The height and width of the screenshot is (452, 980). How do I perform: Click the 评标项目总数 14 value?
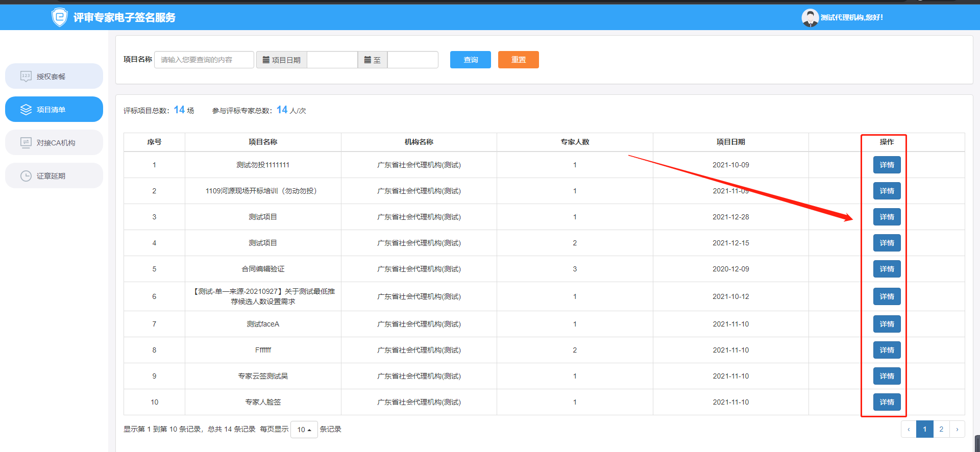pos(179,110)
